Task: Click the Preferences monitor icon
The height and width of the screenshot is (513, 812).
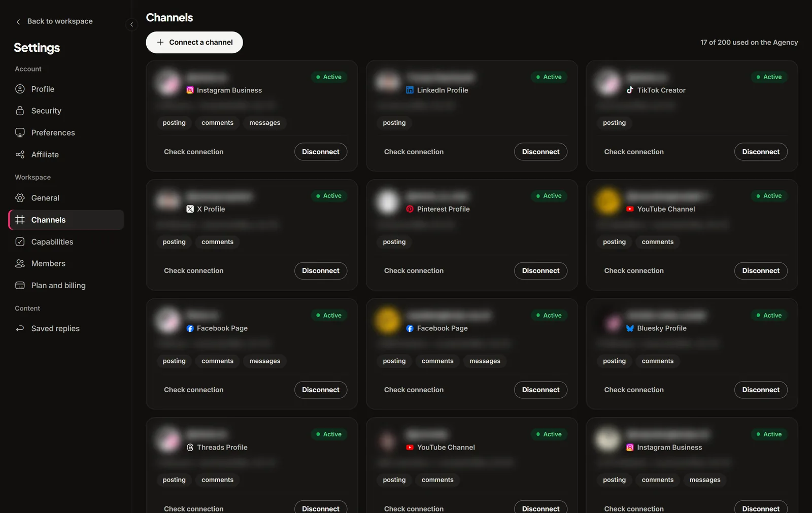Action: [20, 132]
